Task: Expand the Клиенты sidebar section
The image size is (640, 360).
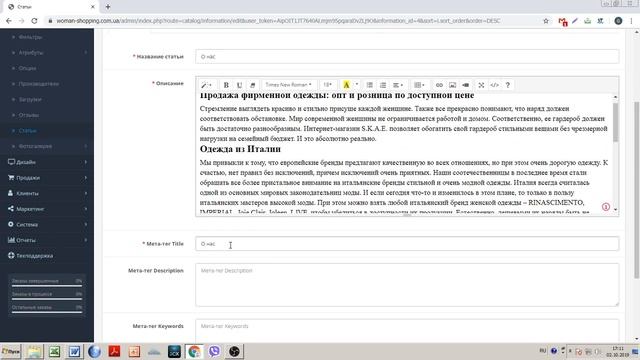Action: click(x=47, y=193)
